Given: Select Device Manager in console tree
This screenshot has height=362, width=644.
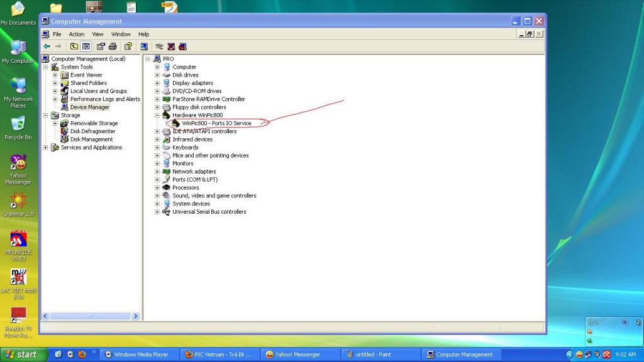Looking at the screenshot, I should [89, 107].
